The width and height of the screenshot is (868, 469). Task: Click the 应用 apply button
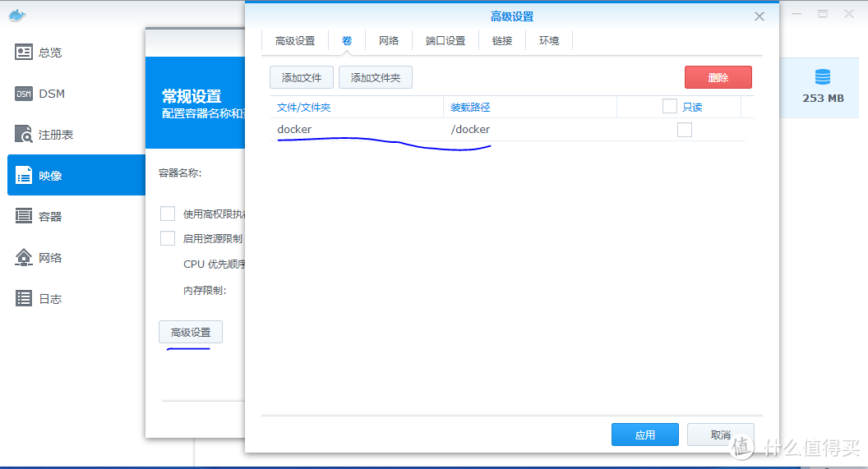pos(645,435)
